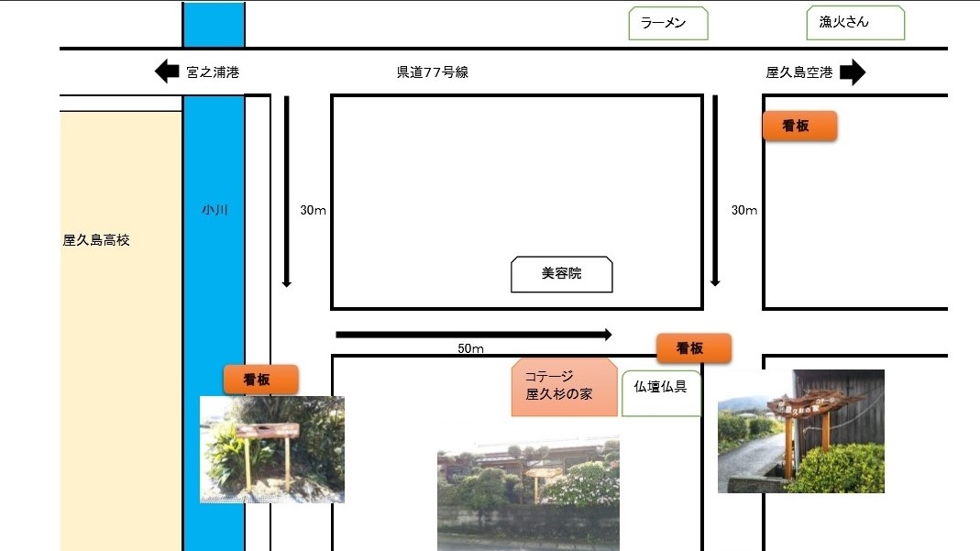Open the wooden cottage sign photo
Image resolution: width=980 pixels, height=551 pixels.
[x=800, y=431]
